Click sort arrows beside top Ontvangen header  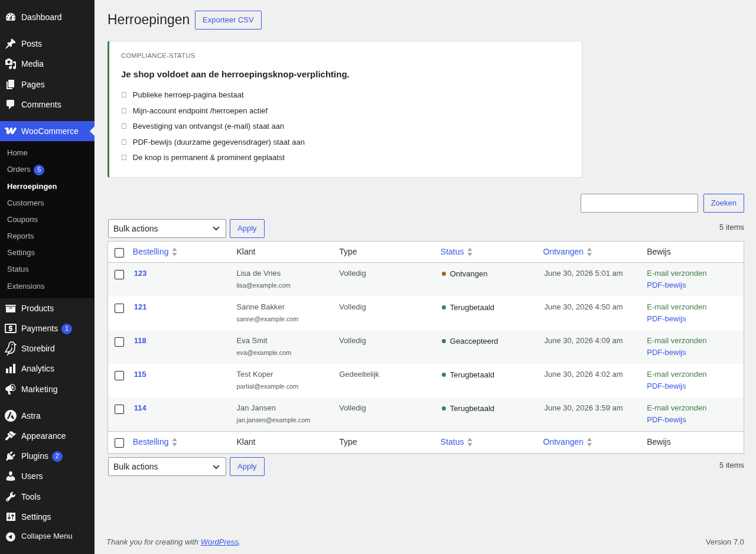[589, 252]
